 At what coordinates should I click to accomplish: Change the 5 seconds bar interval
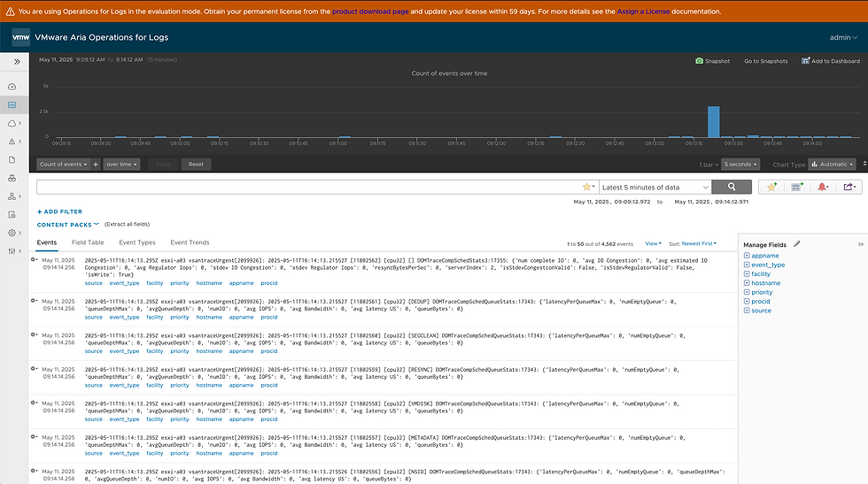click(x=740, y=165)
